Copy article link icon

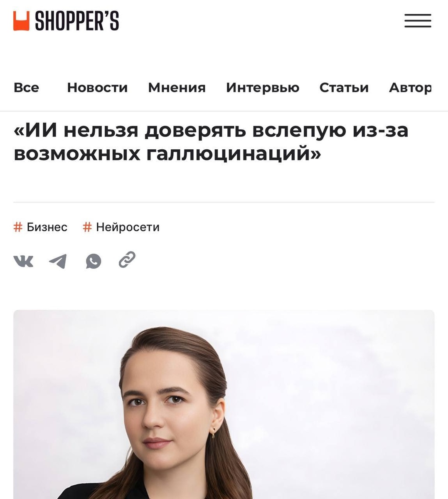127,259
